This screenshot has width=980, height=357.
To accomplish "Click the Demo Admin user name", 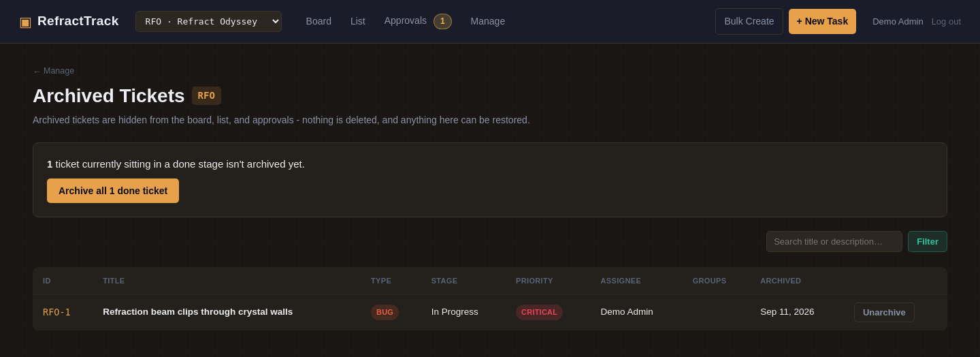I will point(898,21).
